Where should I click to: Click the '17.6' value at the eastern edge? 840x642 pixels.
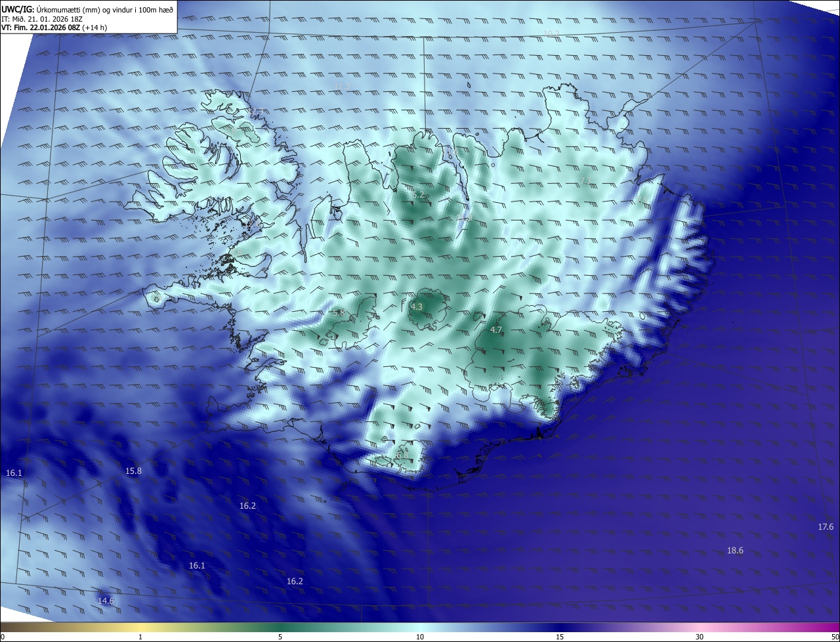pos(826,527)
